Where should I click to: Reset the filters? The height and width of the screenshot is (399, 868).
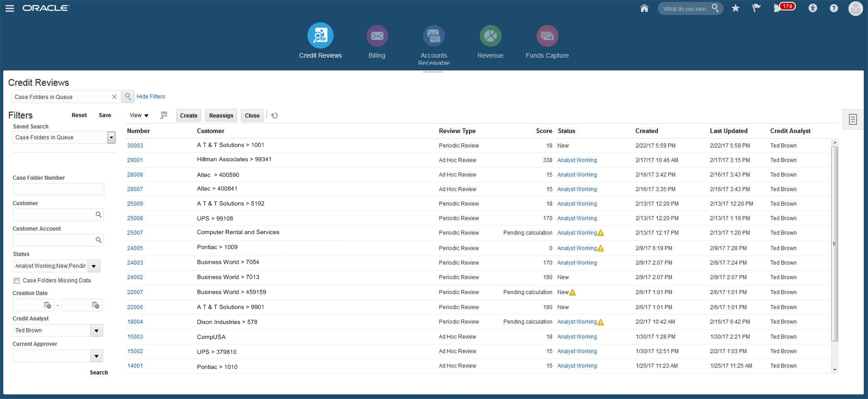[79, 115]
